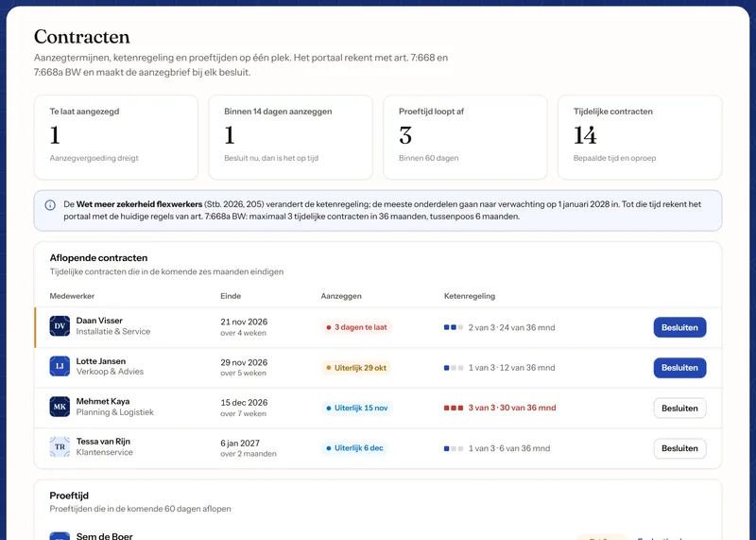Click the end date '21 nov 2026'
756x540 pixels.
coord(244,322)
